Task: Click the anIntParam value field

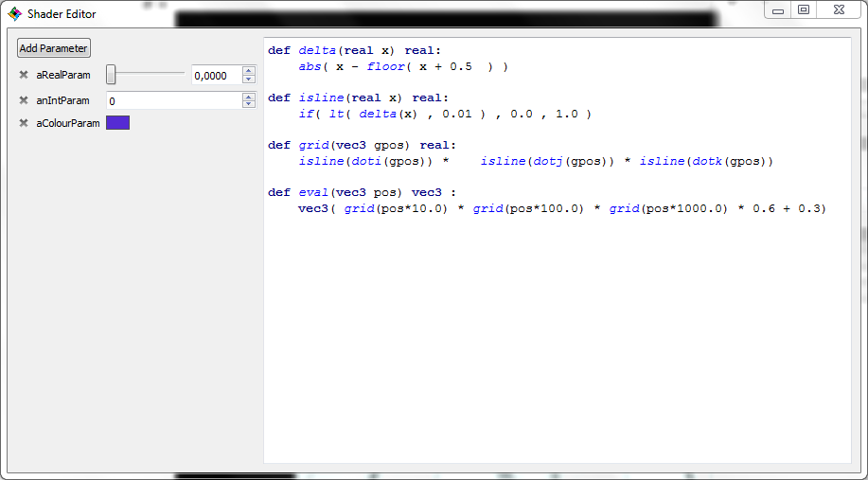Action: pos(174,100)
